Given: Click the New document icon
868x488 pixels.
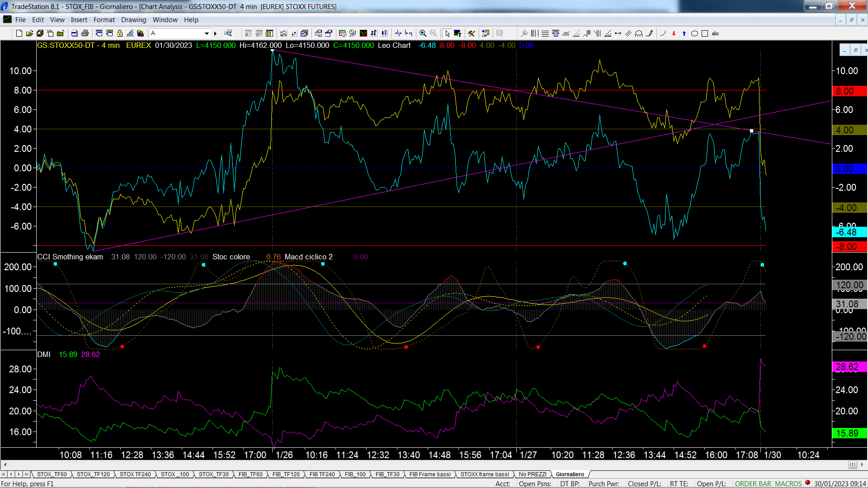Looking at the screenshot, I should [x=19, y=33].
